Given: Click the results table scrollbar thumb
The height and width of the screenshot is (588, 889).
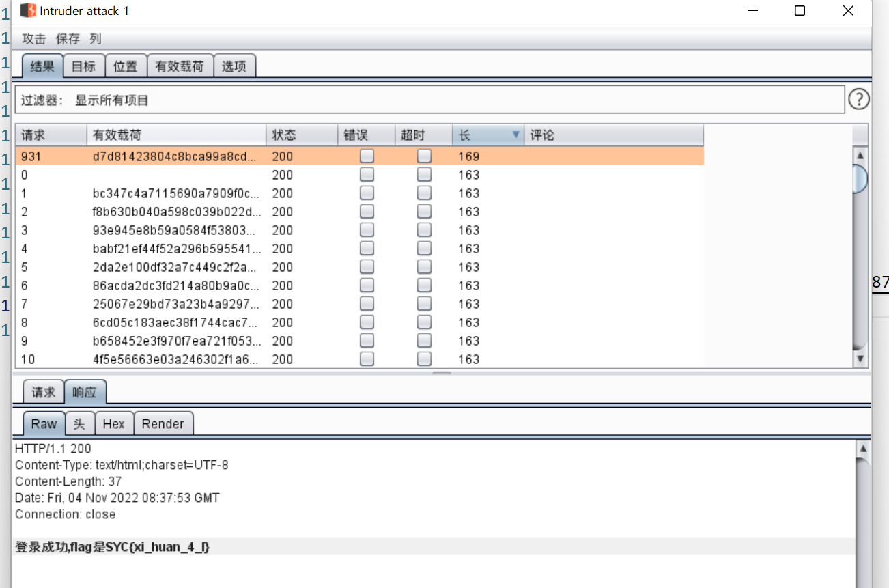Looking at the screenshot, I should pos(860,178).
